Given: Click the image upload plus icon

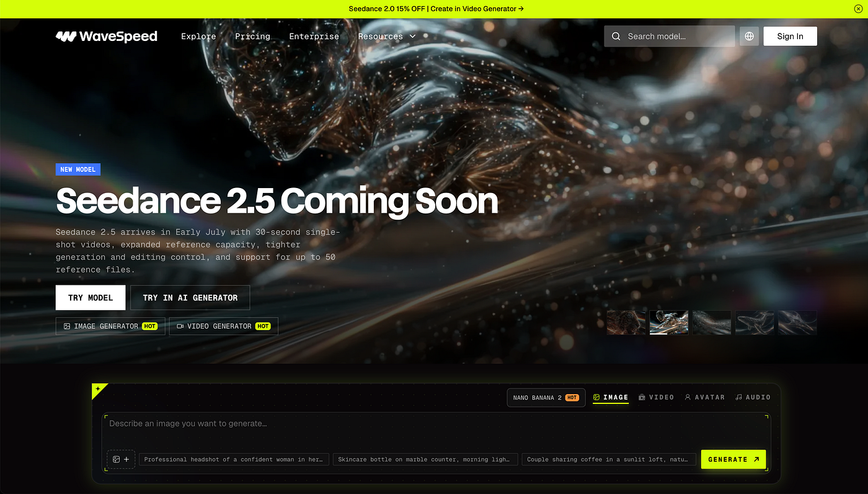Looking at the screenshot, I should coord(121,459).
